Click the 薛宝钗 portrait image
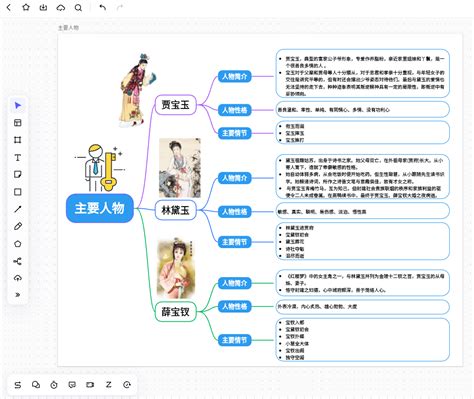 176,268
